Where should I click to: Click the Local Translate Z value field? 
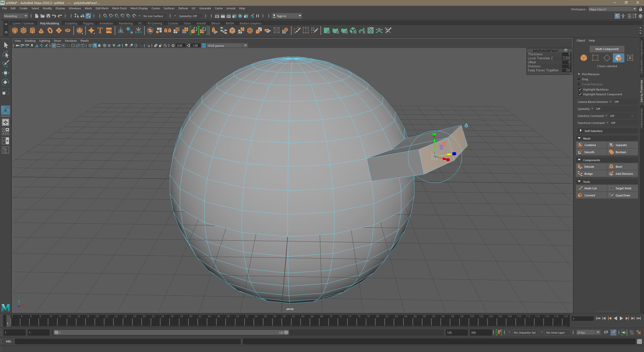point(566,58)
